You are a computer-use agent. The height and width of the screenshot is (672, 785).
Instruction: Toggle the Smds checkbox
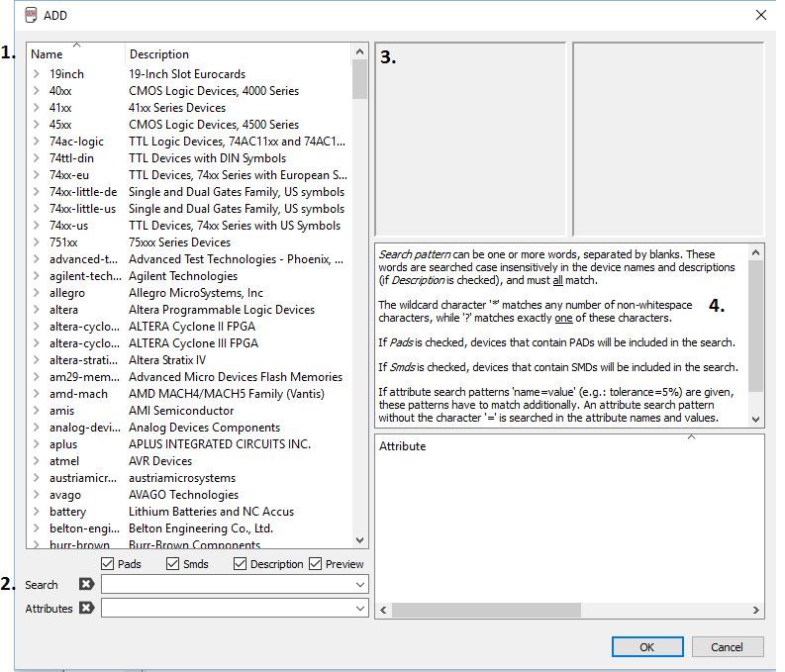172,564
